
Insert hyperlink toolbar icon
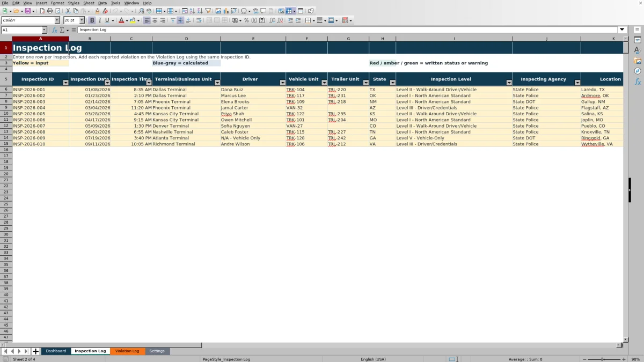[255, 11]
